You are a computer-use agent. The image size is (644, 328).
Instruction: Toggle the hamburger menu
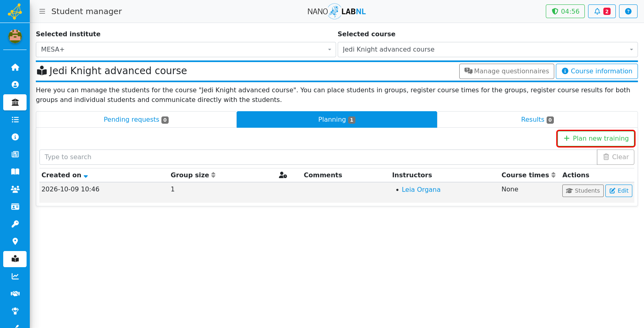pyautogui.click(x=42, y=11)
